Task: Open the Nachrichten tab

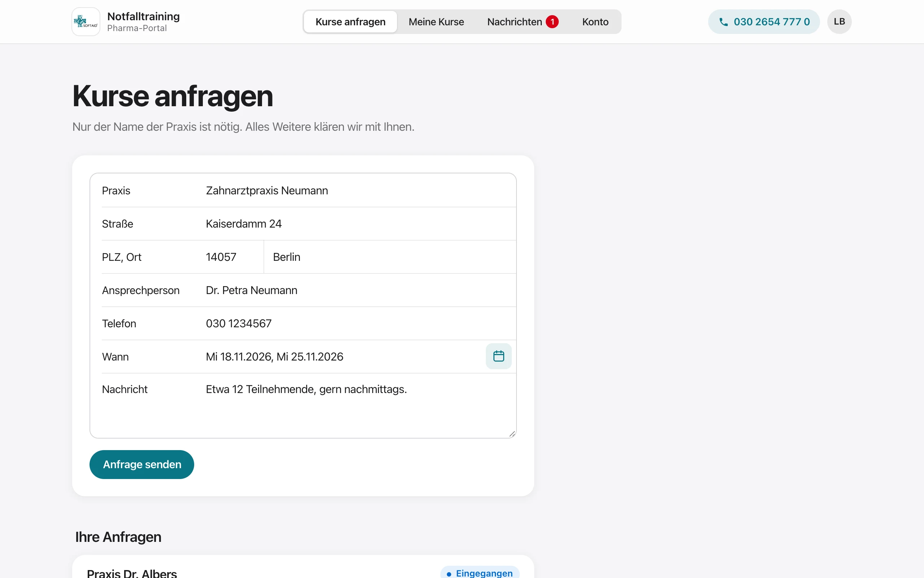Action: coord(522,22)
